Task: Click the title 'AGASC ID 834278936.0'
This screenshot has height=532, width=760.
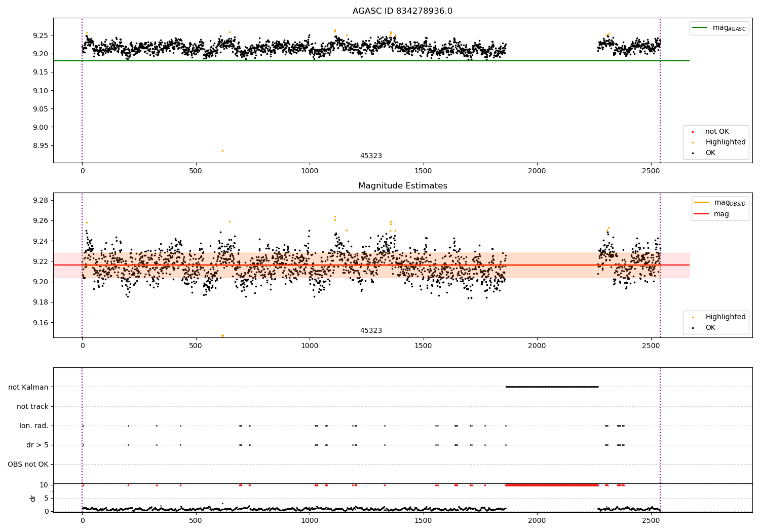Action: point(402,11)
